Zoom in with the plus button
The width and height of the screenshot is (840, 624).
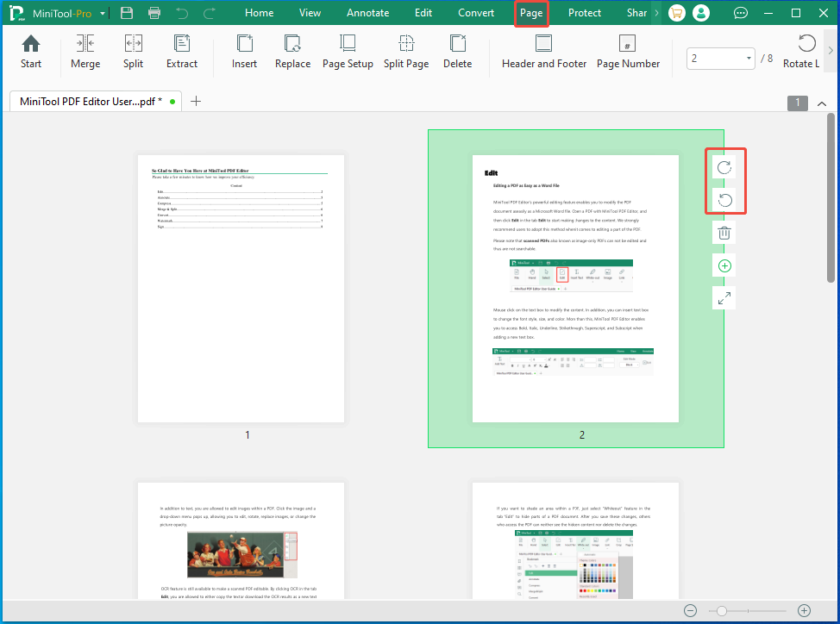point(804,610)
